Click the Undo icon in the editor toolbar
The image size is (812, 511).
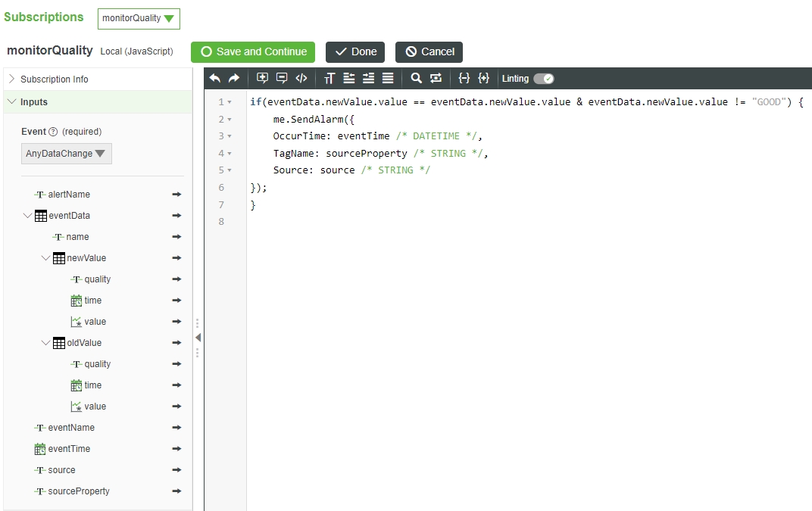pyautogui.click(x=215, y=78)
